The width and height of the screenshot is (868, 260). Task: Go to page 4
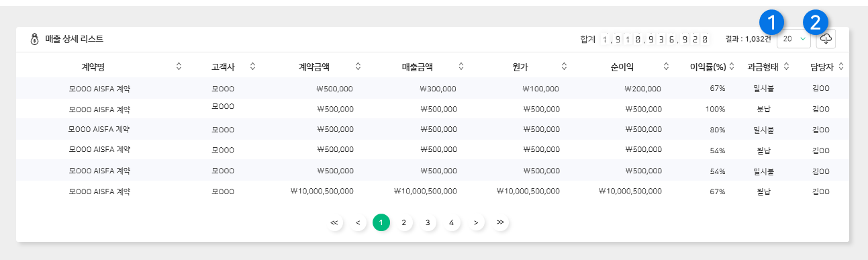point(452,222)
